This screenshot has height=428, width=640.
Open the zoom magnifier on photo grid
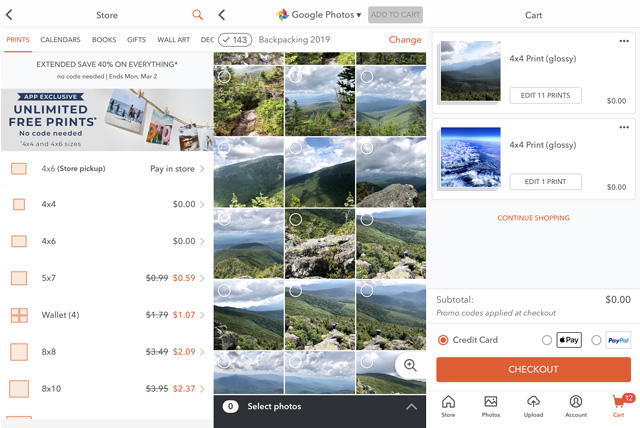(410, 365)
